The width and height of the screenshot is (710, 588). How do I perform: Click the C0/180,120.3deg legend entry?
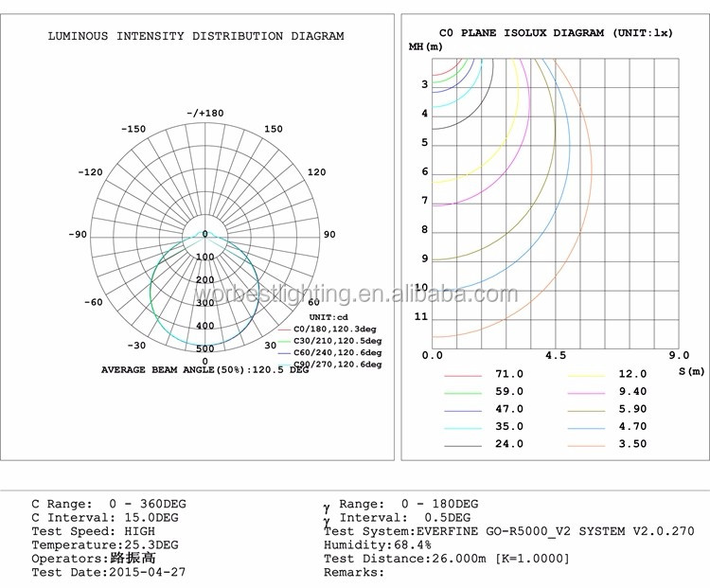[x=330, y=330]
